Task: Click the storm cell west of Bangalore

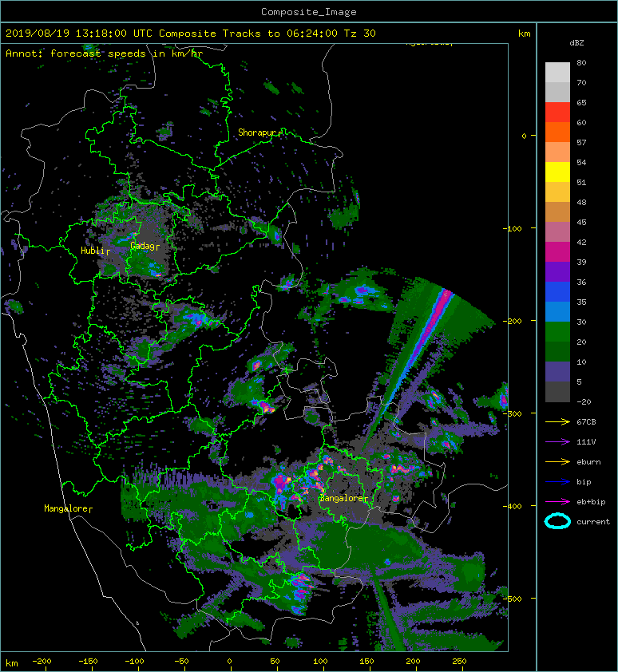Action: (282, 484)
